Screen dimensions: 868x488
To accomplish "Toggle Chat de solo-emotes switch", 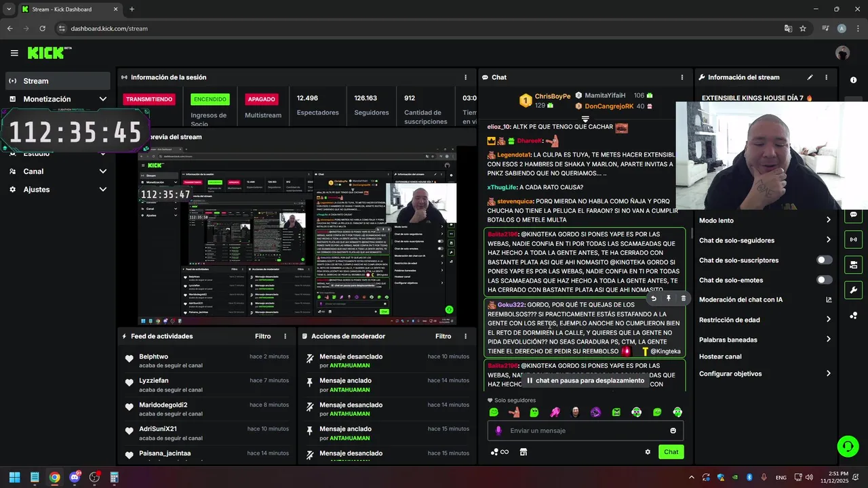I will coord(824,280).
